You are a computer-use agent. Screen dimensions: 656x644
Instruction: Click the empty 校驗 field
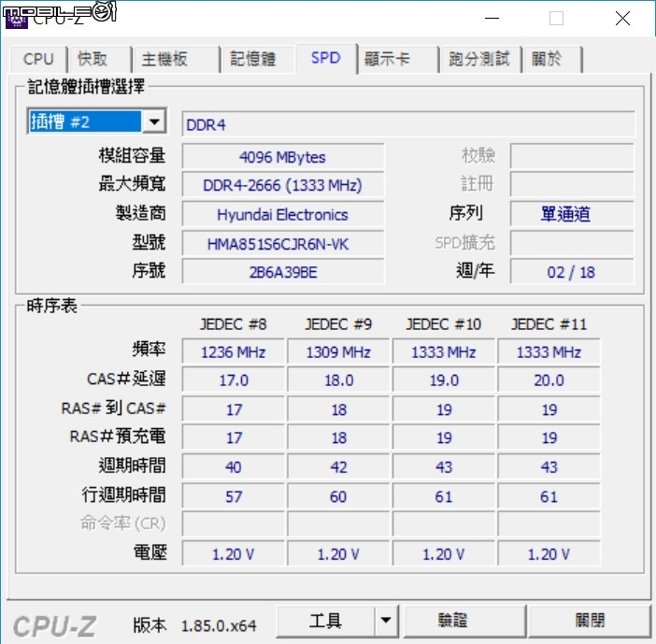(572, 156)
